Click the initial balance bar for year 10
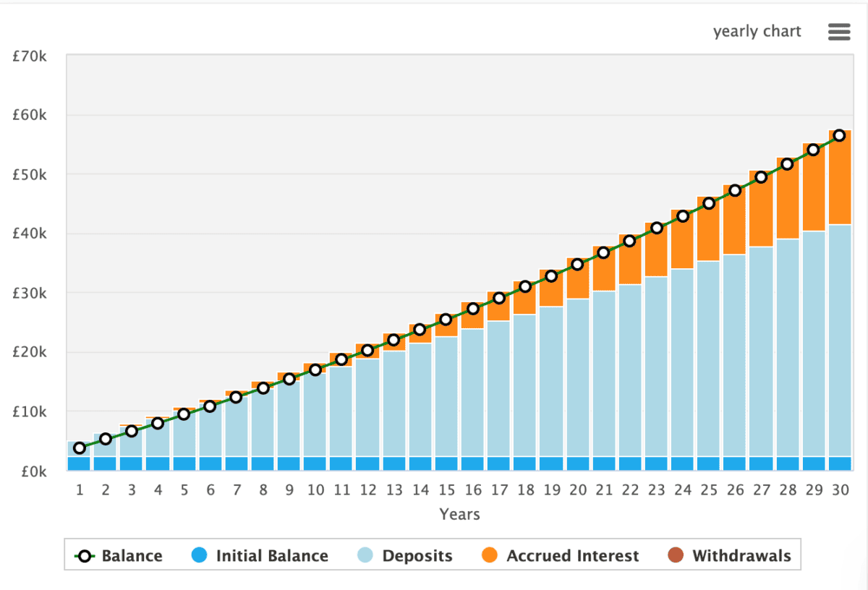This screenshot has height=590, width=868. (315, 463)
